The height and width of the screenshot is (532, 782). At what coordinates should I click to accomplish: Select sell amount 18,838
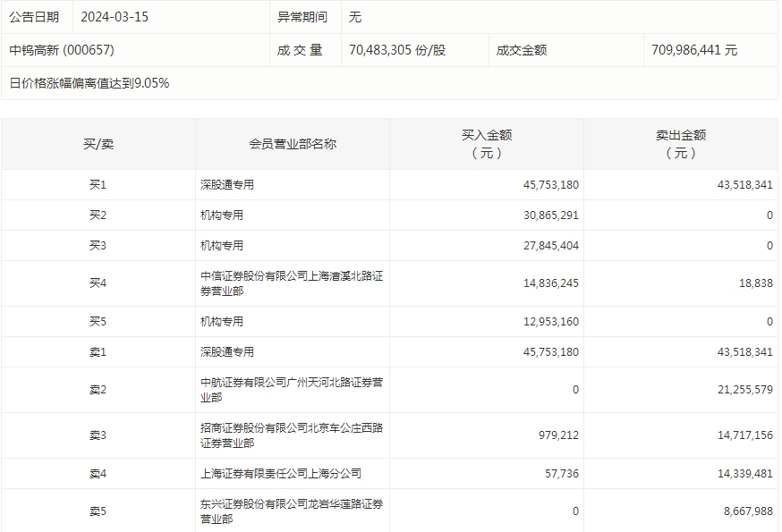(x=756, y=283)
